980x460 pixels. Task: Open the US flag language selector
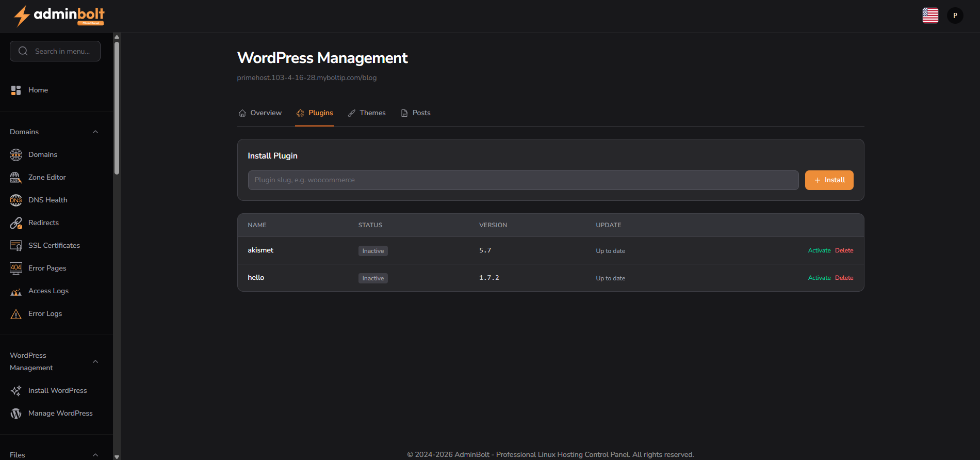click(930, 15)
